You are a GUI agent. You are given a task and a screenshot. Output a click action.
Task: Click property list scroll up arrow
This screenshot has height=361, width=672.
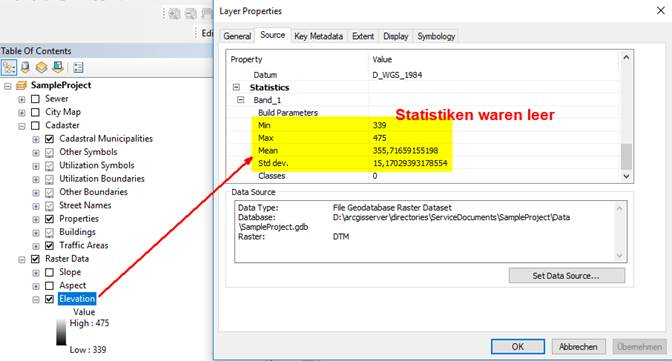(626, 57)
